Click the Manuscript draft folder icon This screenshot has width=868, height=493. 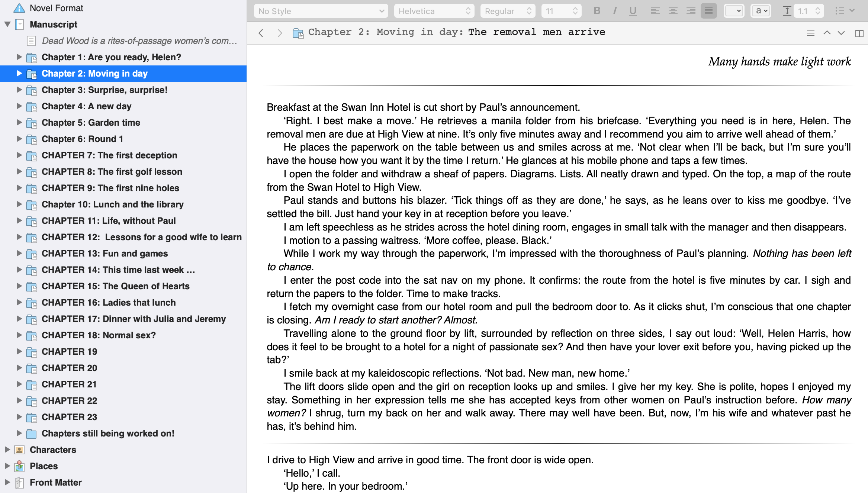pyautogui.click(x=19, y=24)
